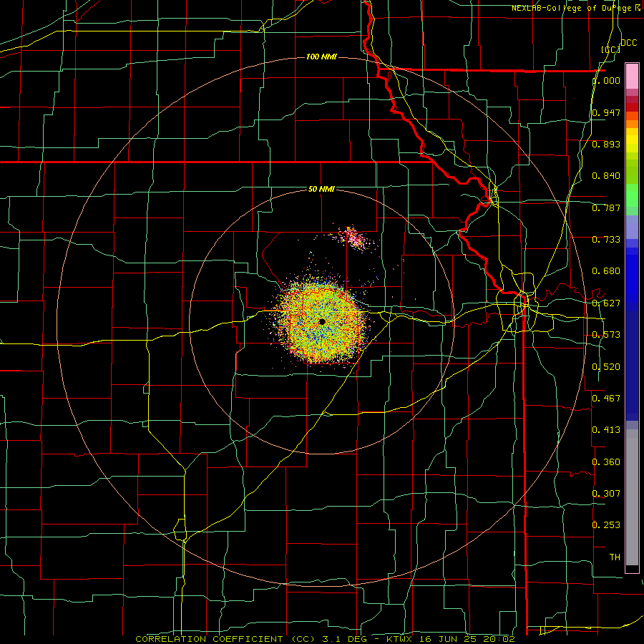Image resolution: width=644 pixels, height=644 pixels.
Task: Click the 0.787 color scale value
Action: point(606,208)
